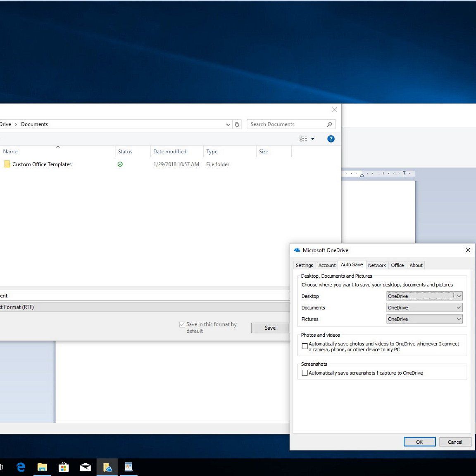Click the magnifier icon in Search Documents

[x=329, y=124]
